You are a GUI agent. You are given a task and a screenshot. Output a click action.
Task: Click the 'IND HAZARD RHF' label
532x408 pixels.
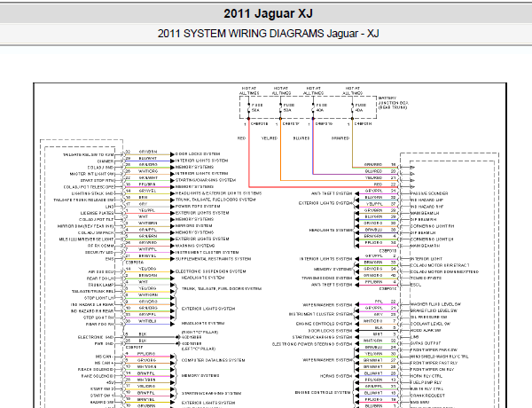(427, 207)
